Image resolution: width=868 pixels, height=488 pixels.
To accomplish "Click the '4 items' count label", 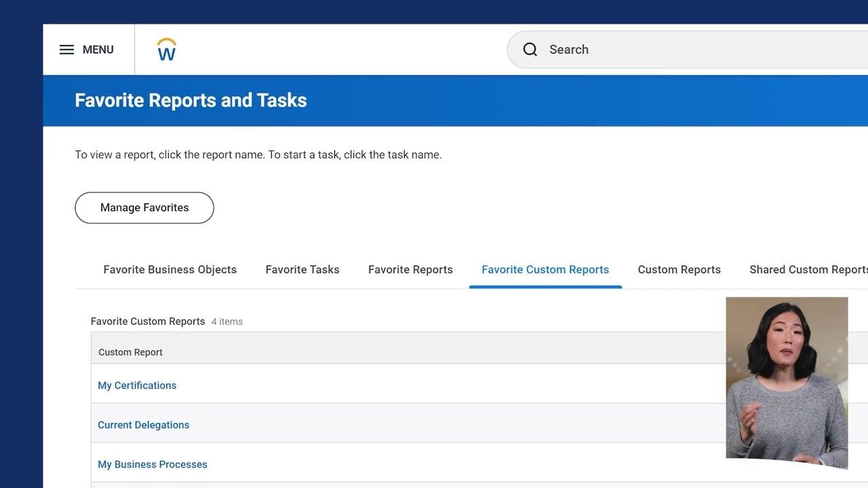I will 226,322.
